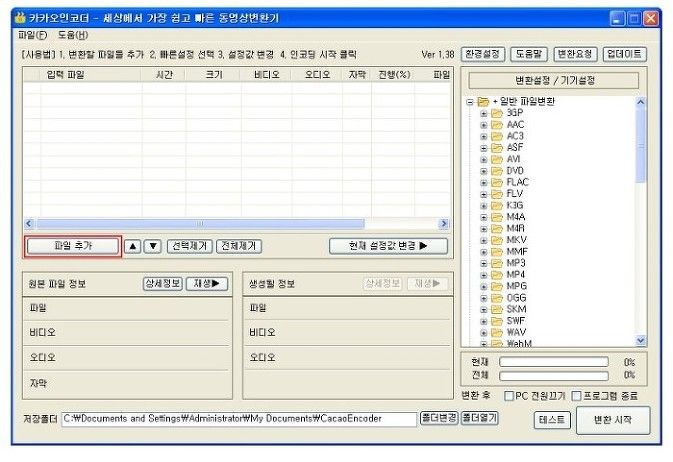Expand the 3GP folder node
This screenshot has width=673, height=462.
484,113
